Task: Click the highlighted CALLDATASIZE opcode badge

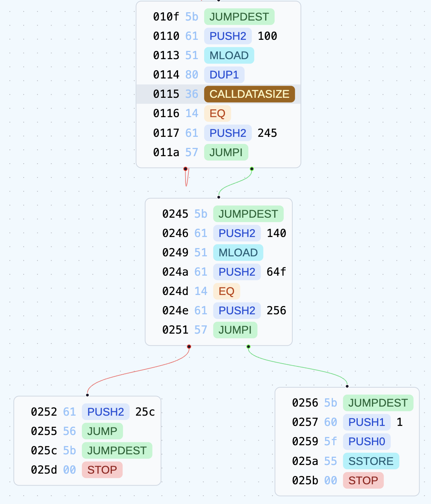Action: click(249, 94)
